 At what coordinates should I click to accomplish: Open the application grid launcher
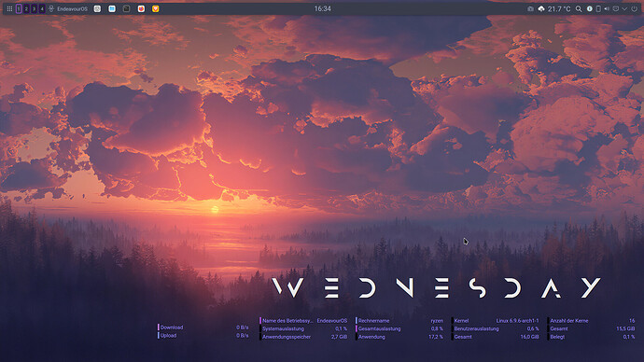9,8
